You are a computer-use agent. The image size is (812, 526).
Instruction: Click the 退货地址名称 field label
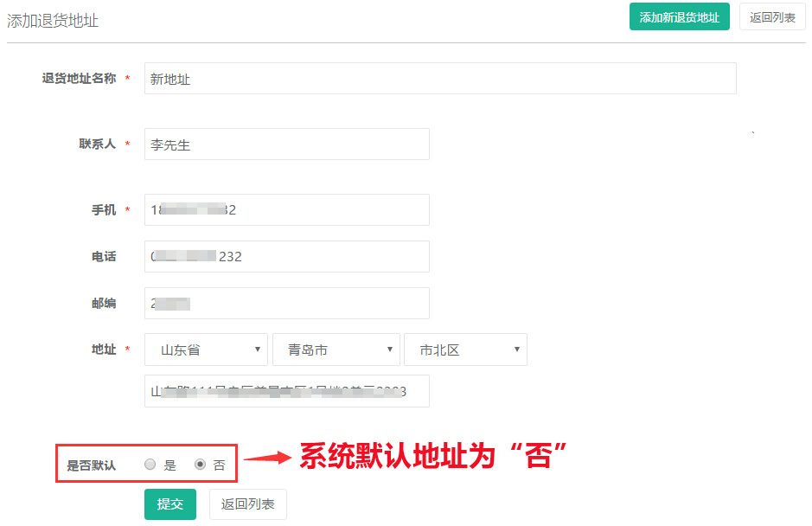(79, 79)
